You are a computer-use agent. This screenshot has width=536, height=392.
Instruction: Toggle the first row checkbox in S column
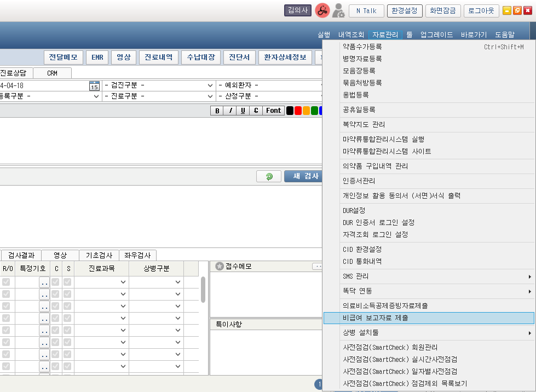point(67,282)
